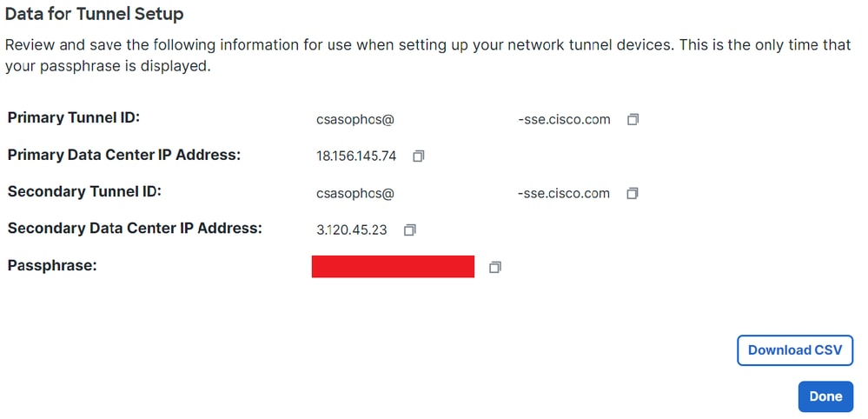Click the Secondary Tunnel ID label
The width and height of the screenshot is (868, 419).
pyautogui.click(x=84, y=191)
